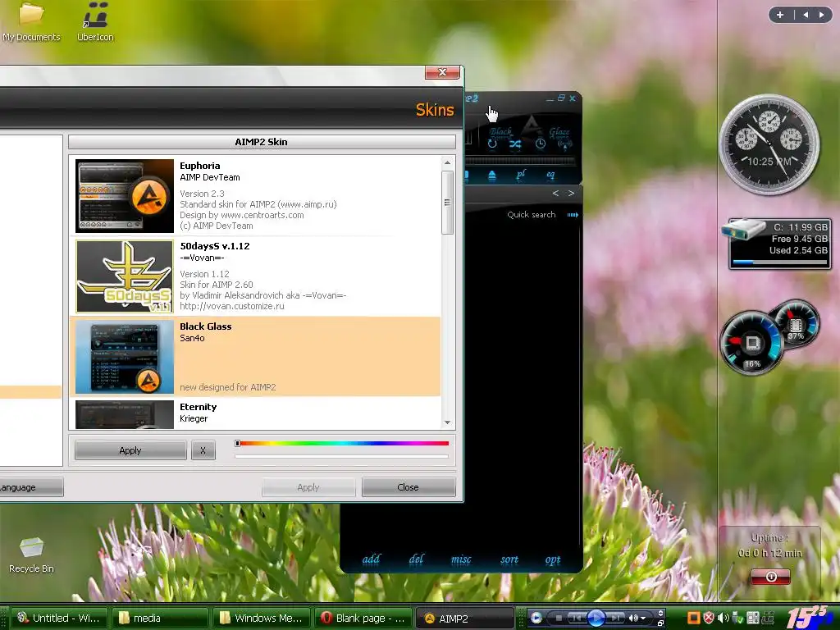Image resolution: width=840 pixels, height=630 pixels.
Task: Switch to Blank page Opera taskbar button
Action: pyautogui.click(x=363, y=618)
